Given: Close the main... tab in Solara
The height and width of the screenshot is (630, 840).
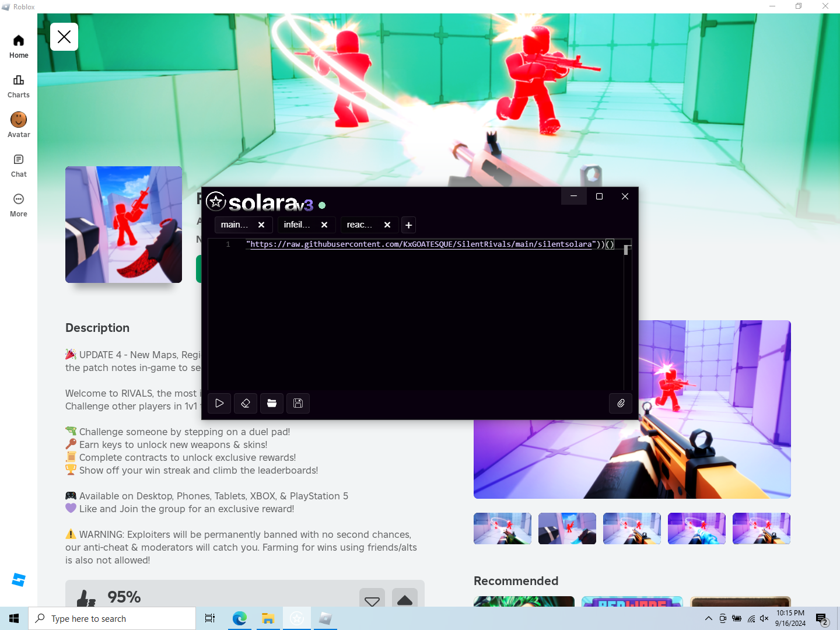Looking at the screenshot, I should click(261, 225).
